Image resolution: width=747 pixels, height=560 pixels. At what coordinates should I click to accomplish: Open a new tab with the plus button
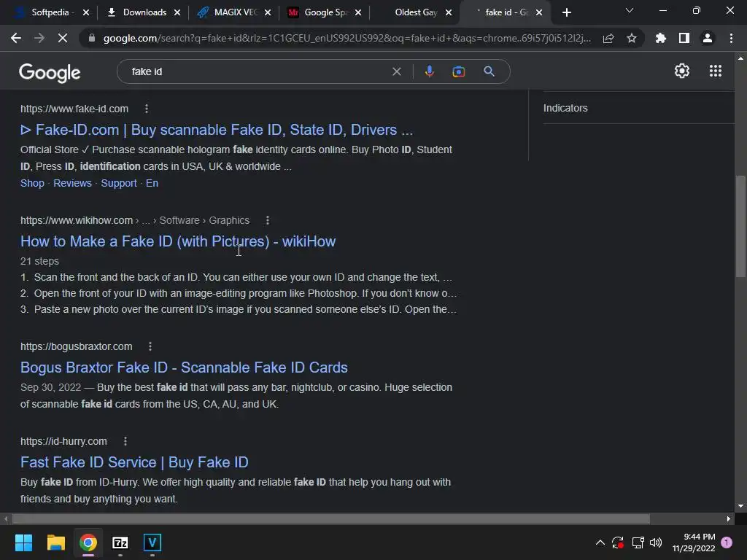pos(566,12)
